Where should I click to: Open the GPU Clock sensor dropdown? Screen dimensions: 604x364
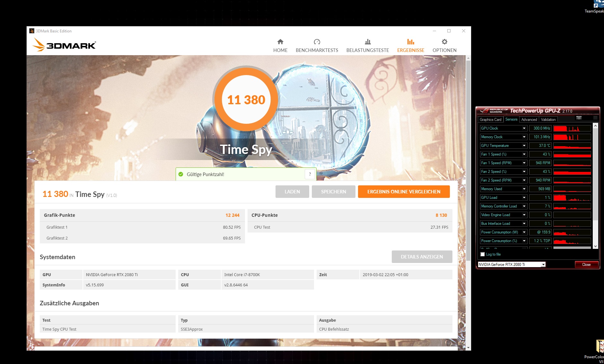[x=524, y=128]
